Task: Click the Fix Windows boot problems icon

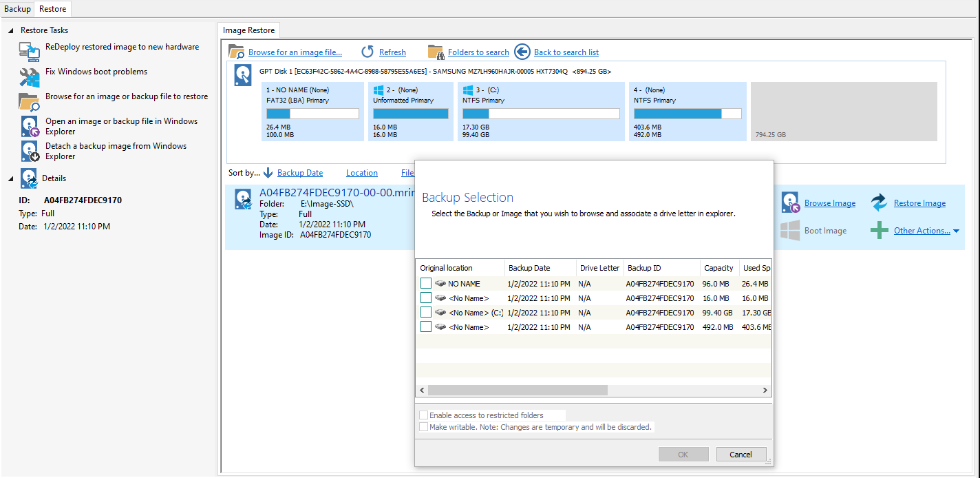Action: [x=29, y=76]
